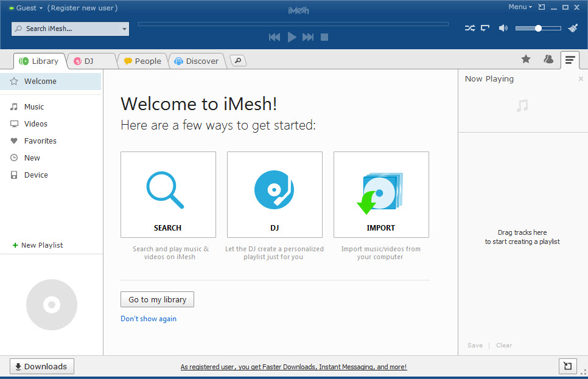Open the People tab
The height and width of the screenshot is (379, 588).
(143, 61)
